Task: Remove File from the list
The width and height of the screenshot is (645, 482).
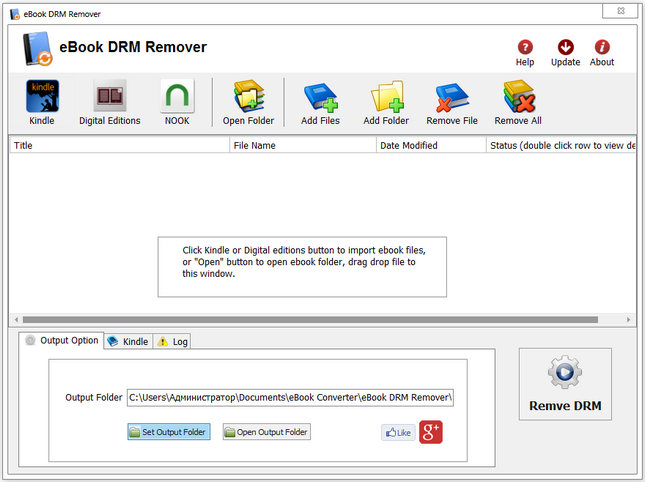Action: (x=451, y=98)
